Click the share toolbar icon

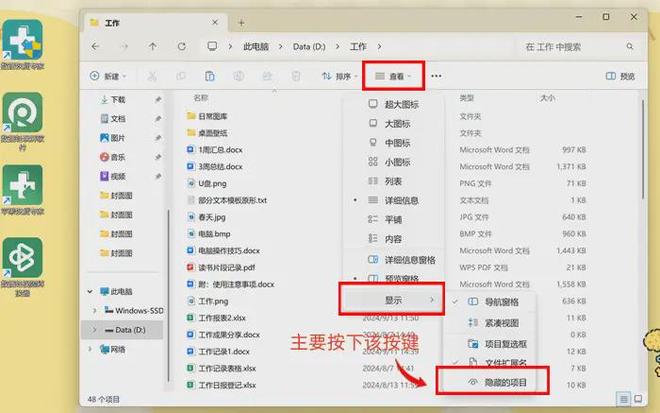pos(267,76)
